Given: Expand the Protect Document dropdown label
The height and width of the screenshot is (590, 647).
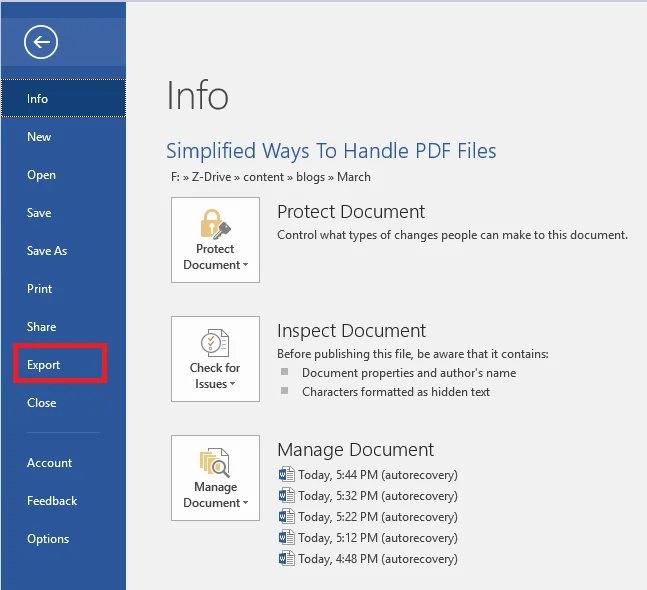Looking at the screenshot, I should (x=215, y=258).
